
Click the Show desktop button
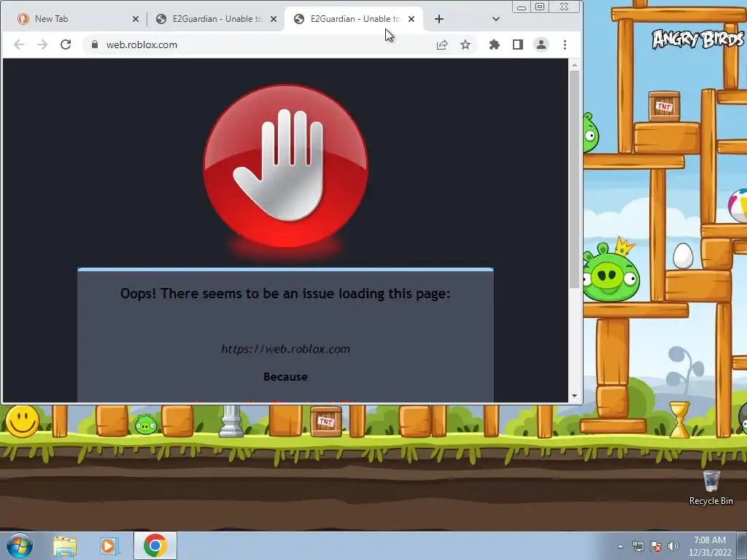tap(742, 545)
